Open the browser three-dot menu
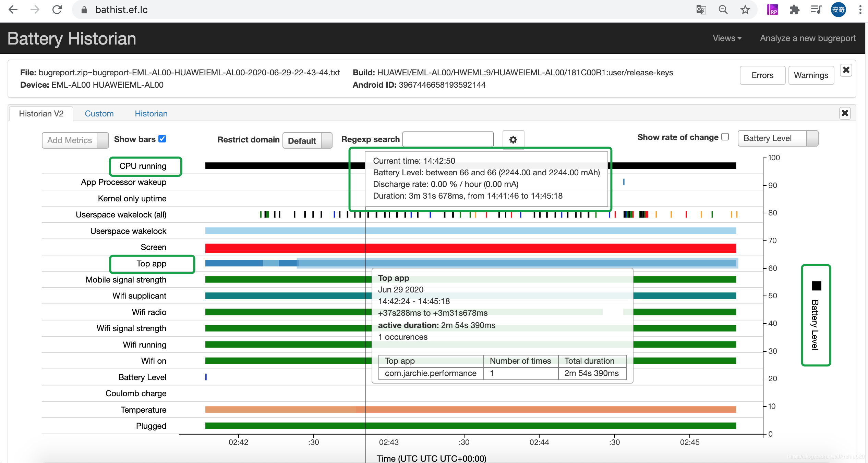868x463 pixels. click(860, 10)
